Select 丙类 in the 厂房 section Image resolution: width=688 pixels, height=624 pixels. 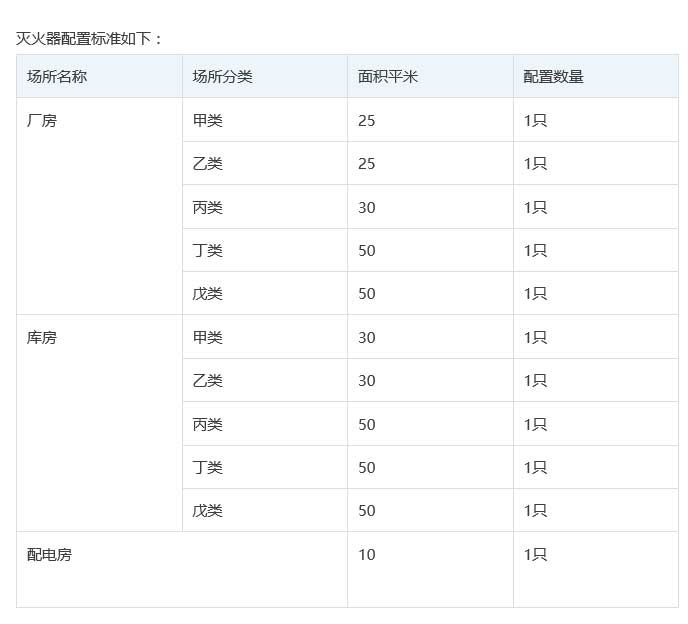[207, 207]
